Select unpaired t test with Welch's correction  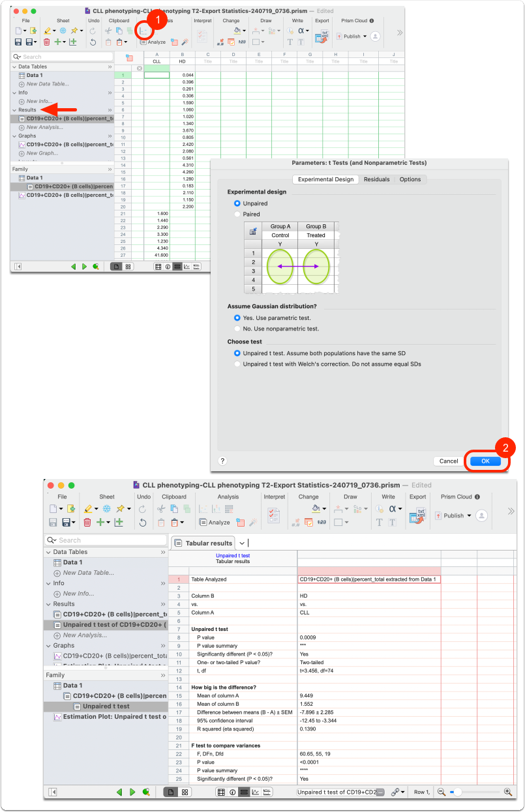[x=237, y=364]
